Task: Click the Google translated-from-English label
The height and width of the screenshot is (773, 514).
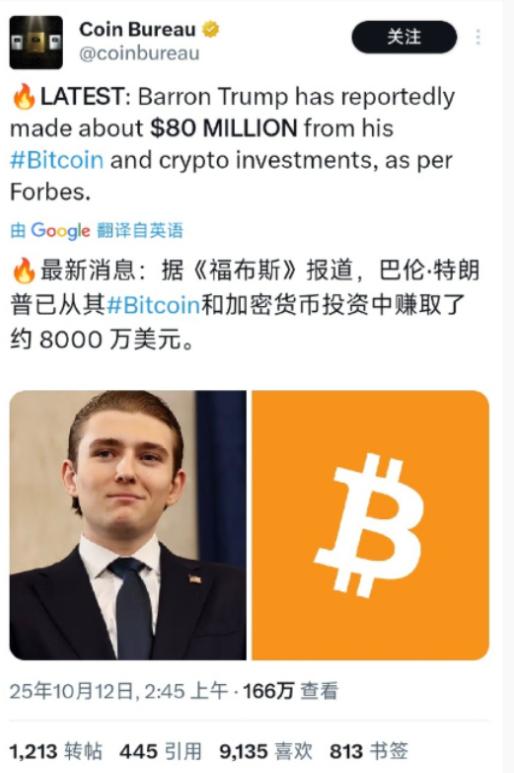Action: [97, 230]
